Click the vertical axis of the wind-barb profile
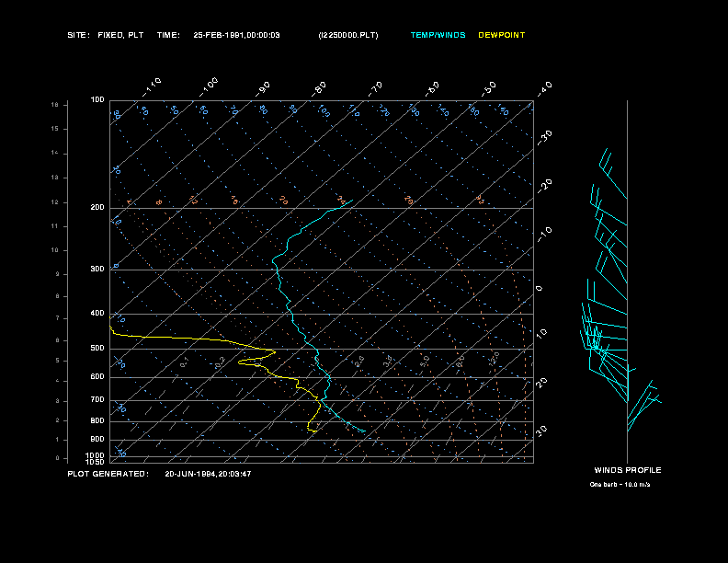Image resolution: width=728 pixels, height=563 pixels. click(x=627, y=281)
